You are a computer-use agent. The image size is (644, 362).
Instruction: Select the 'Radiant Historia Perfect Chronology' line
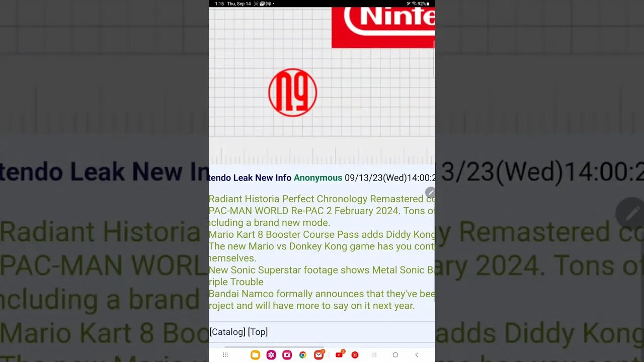(x=322, y=199)
